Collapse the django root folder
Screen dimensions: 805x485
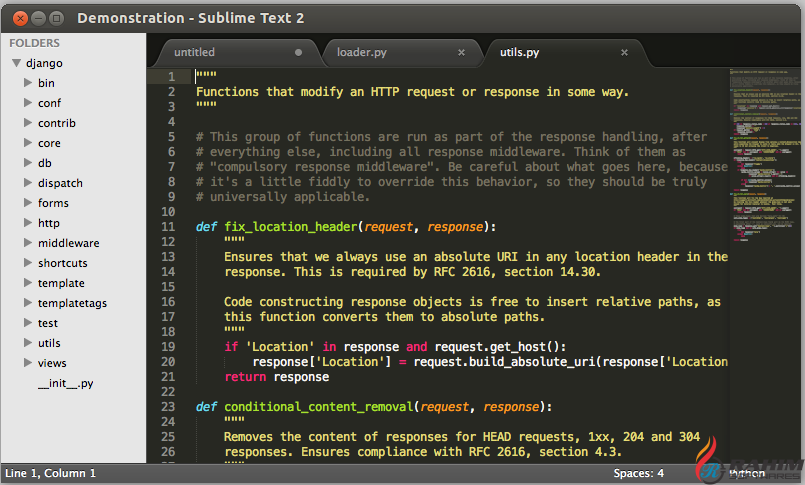coord(16,63)
